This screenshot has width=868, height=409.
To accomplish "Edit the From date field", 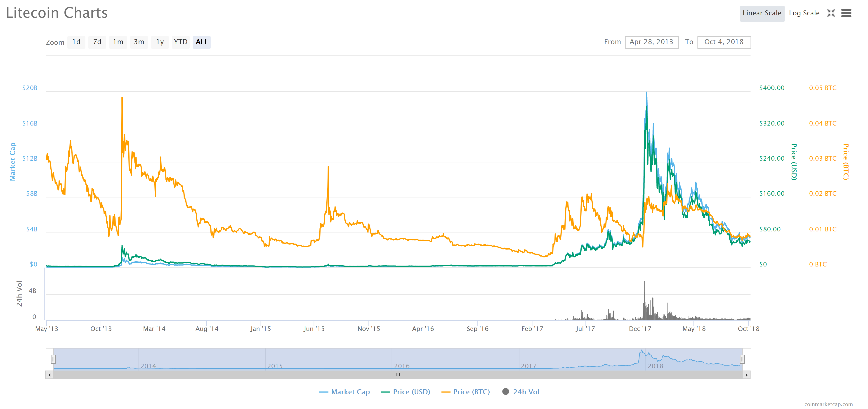I will click(652, 42).
